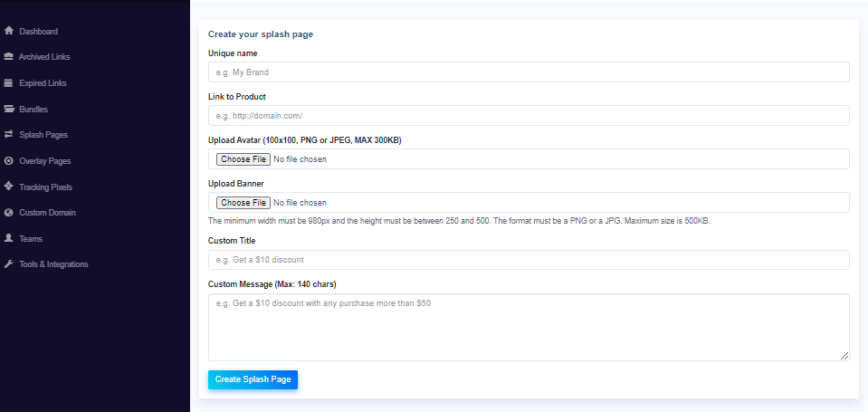Click the Tracking Pixels icon
Screen dimensions: 868x412
click(x=8, y=187)
